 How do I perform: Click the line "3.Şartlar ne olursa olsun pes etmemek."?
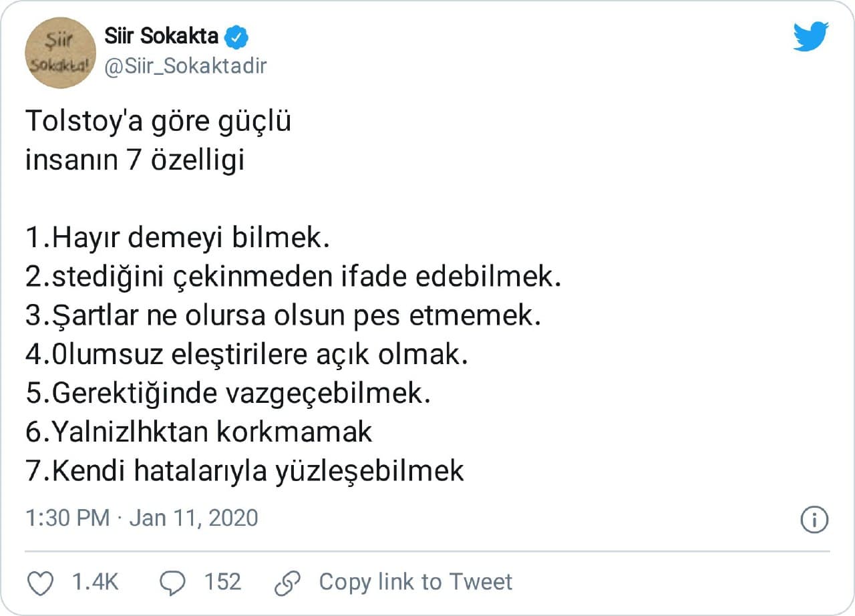click(283, 316)
